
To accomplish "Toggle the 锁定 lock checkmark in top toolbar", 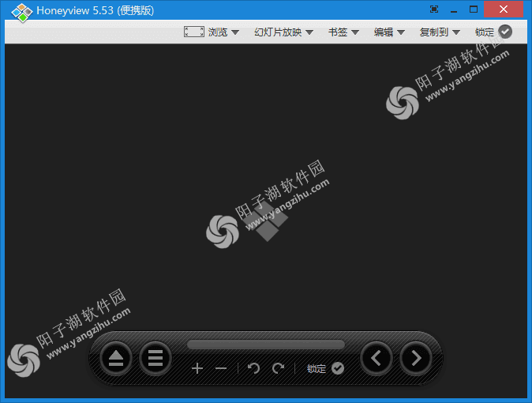I will 505,32.
